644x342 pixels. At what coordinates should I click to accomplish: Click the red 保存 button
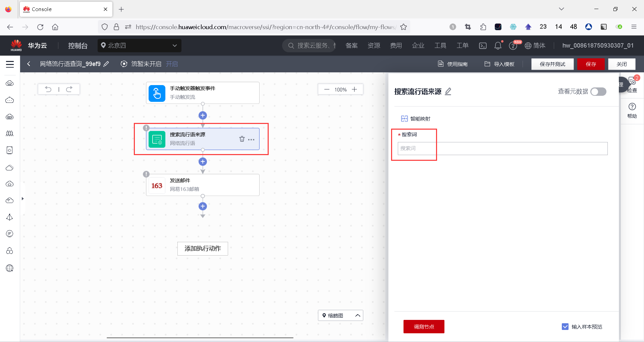591,64
